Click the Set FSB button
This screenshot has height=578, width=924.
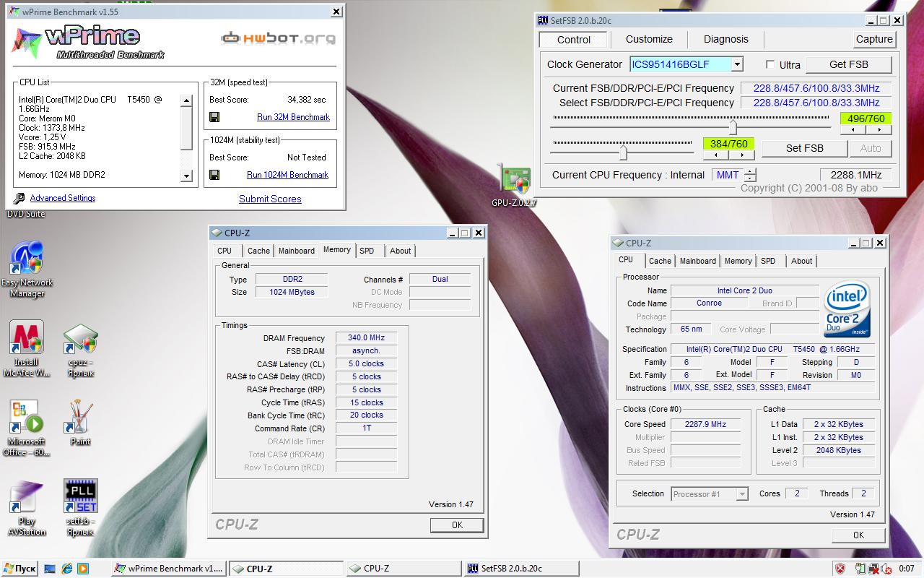[804, 148]
